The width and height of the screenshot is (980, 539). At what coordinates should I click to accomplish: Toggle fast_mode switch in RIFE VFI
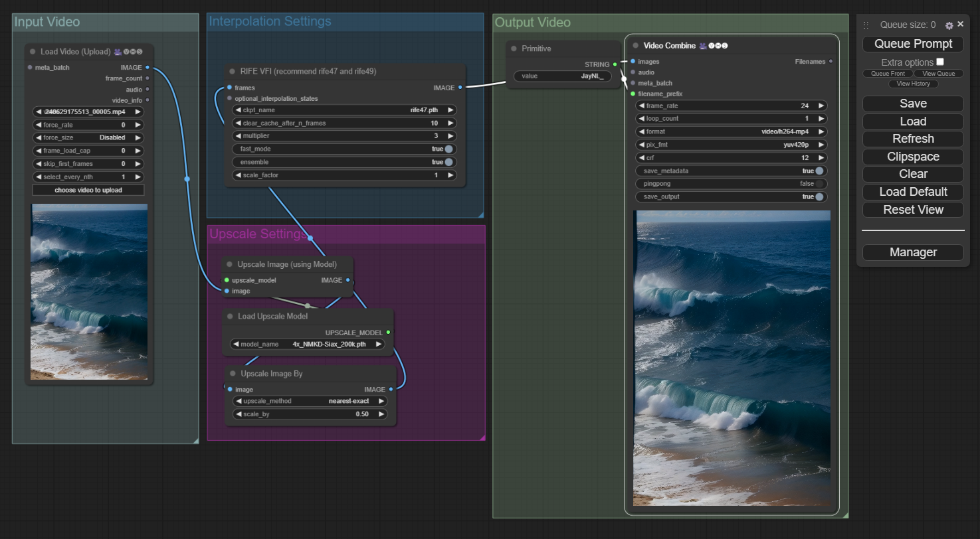(449, 149)
